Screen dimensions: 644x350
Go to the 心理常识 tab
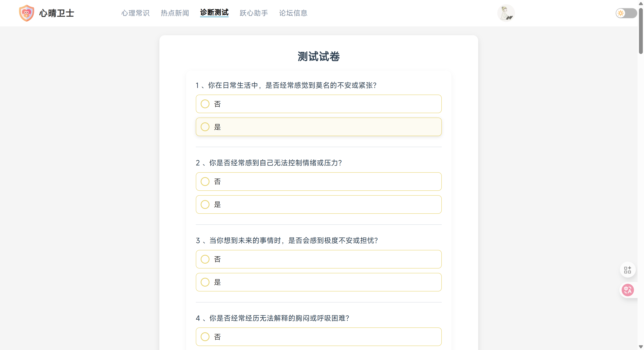click(x=135, y=13)
